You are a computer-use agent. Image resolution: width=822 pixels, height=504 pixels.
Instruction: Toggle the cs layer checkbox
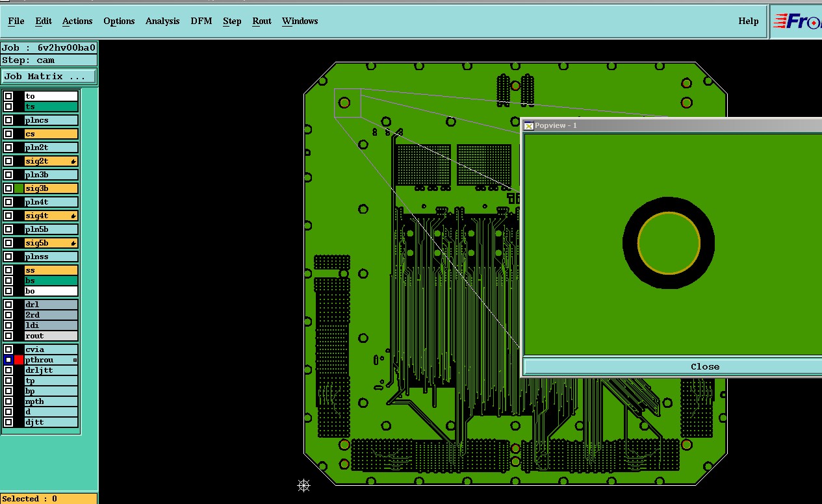[x=8, y=134]
